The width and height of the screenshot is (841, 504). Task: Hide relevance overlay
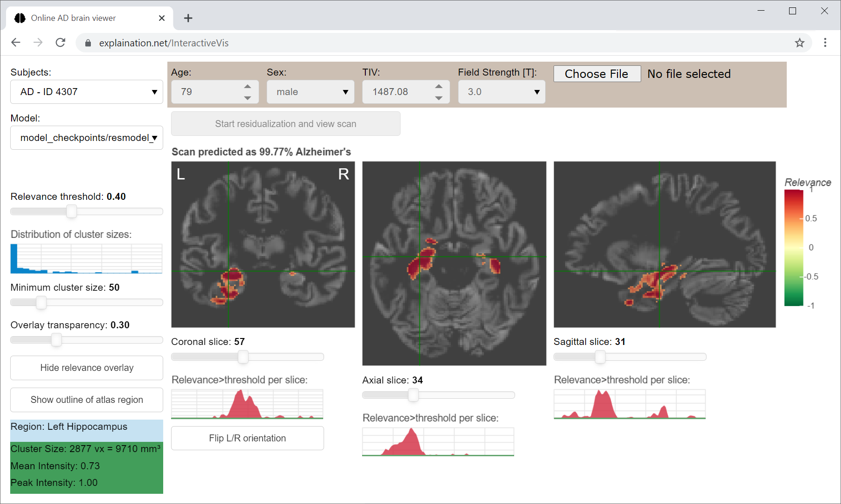click(87, 368)
